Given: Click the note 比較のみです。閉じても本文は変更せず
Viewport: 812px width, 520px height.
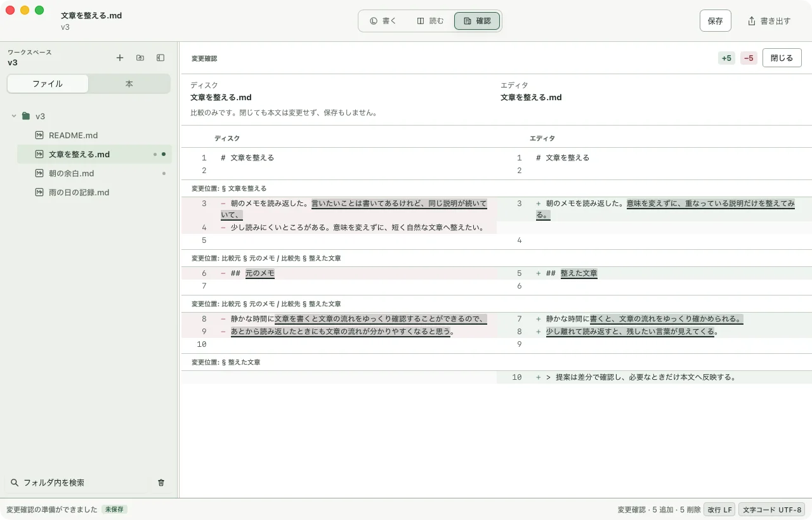Looking at the screenshot, I should [284, 113].
